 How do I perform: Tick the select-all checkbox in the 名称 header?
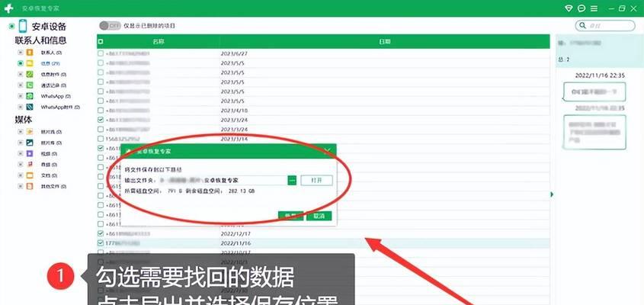tap(101, 41)
